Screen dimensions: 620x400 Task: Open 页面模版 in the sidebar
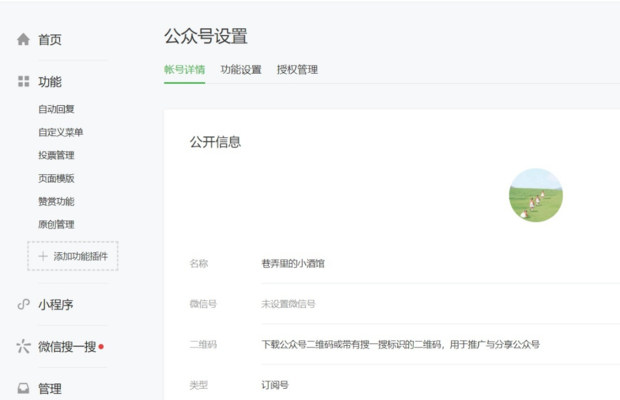tap(56, 178)
